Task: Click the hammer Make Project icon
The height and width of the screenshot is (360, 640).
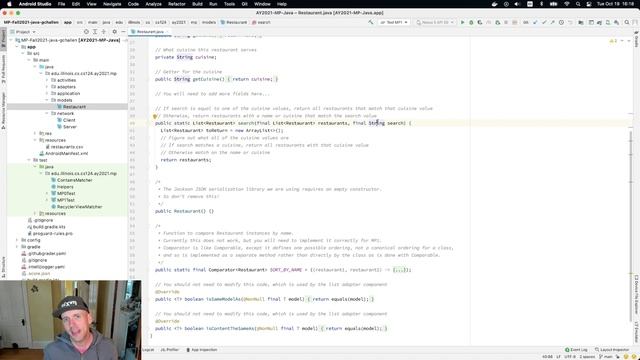Action: point(371,22)
